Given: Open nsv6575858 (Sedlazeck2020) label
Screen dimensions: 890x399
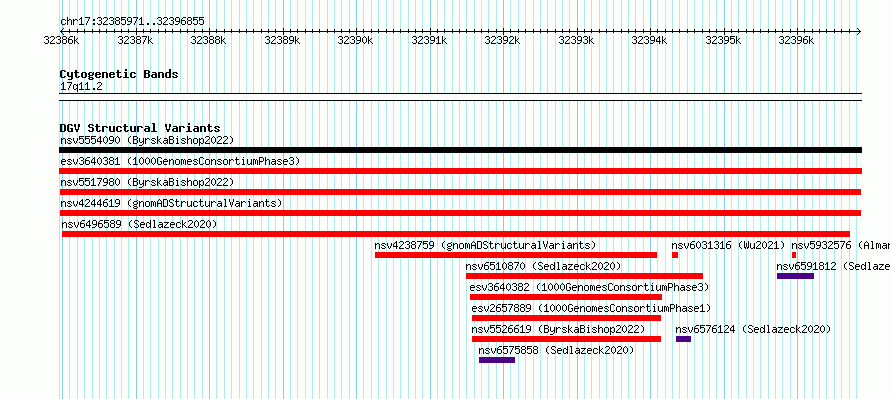Looking at the screenshot, I should (x=556, y=350).
